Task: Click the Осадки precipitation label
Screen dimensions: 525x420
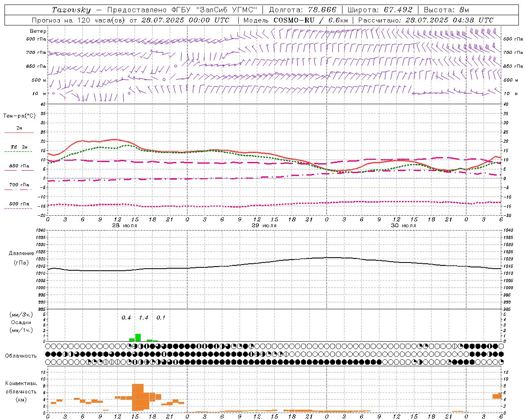Action: point(21,322)
